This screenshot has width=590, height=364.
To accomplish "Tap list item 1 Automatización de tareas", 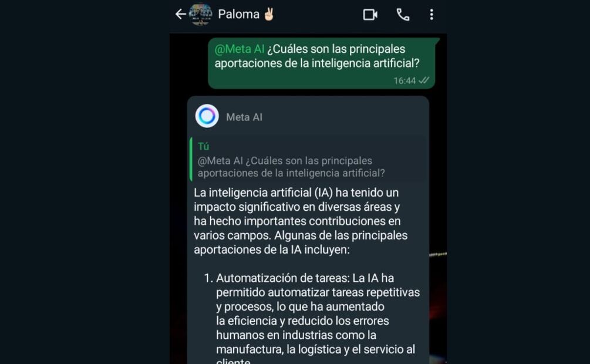I will (312, 320).
